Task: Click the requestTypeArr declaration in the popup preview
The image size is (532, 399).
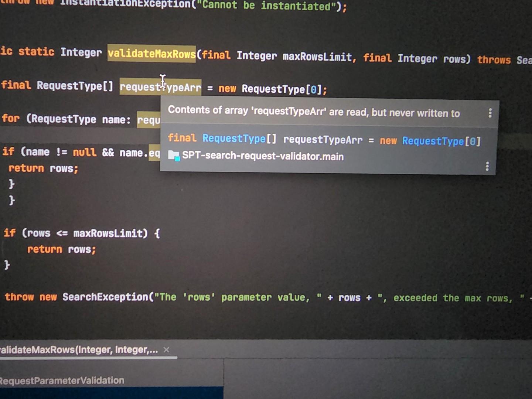Action: 323,140
